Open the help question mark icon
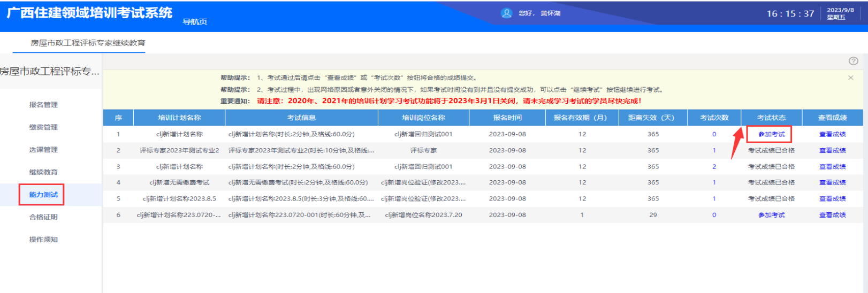Screen dimensions: 868x293 (x=853, y=61)
